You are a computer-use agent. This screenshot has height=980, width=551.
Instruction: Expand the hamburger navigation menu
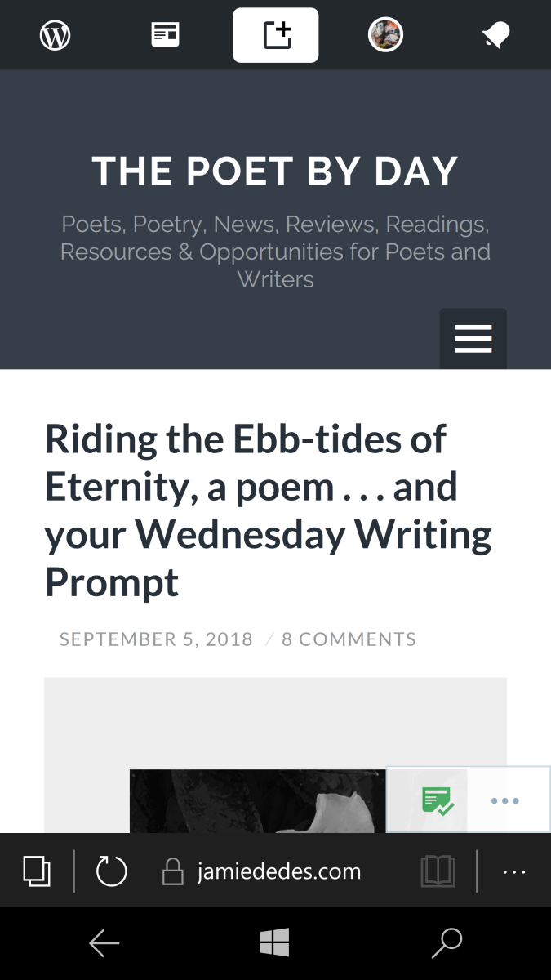click(473, 338)
